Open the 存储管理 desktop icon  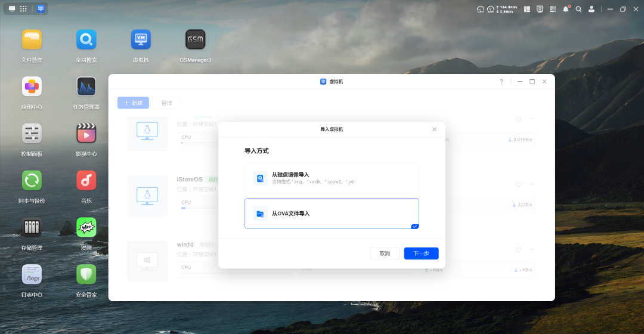32,227
